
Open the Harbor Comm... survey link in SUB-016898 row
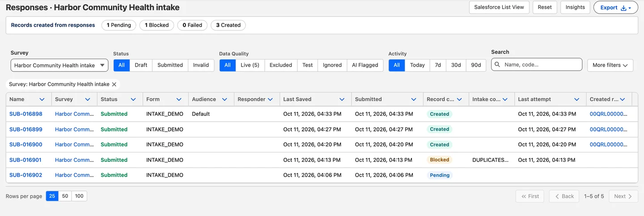coord(74,114)
